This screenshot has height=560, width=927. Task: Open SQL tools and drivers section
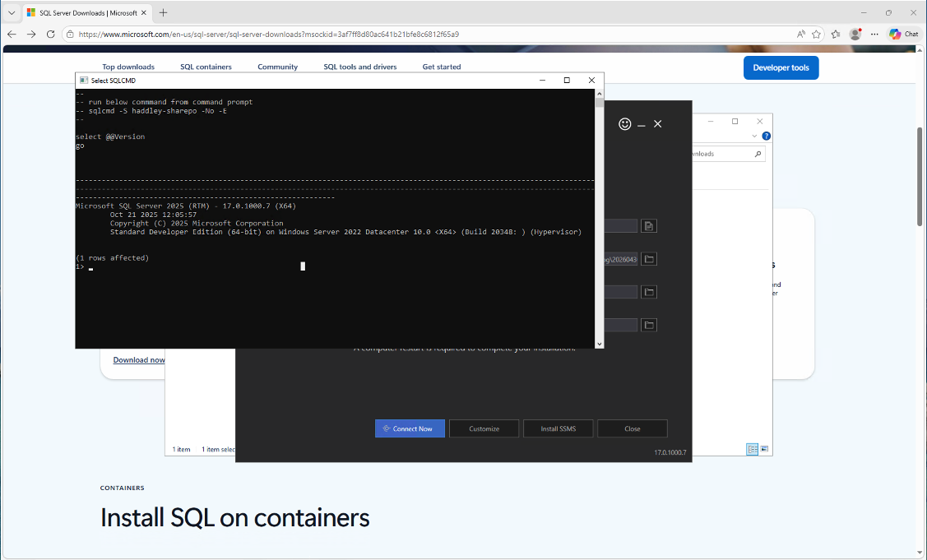click(x=360, y=67)
